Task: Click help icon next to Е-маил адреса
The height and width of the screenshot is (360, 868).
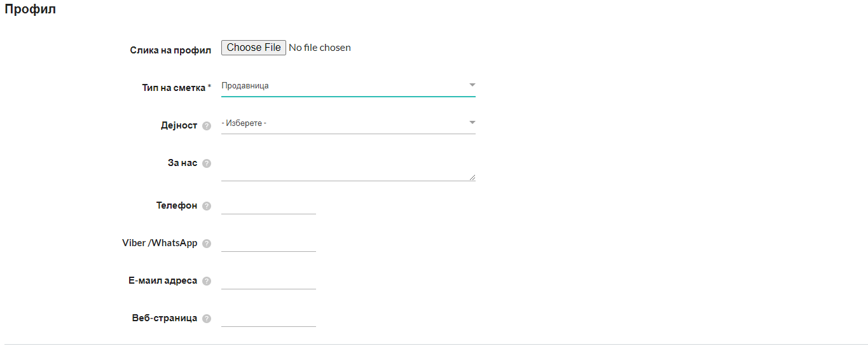Action: 206,281
